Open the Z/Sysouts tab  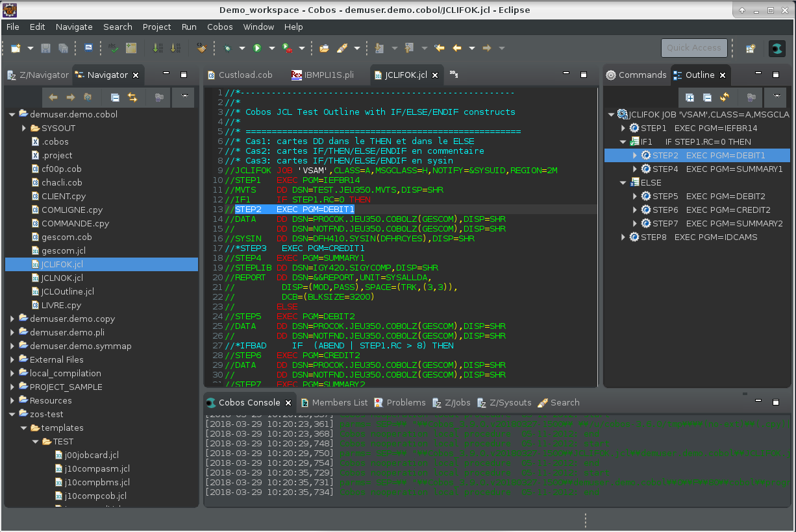coord(504,402)
